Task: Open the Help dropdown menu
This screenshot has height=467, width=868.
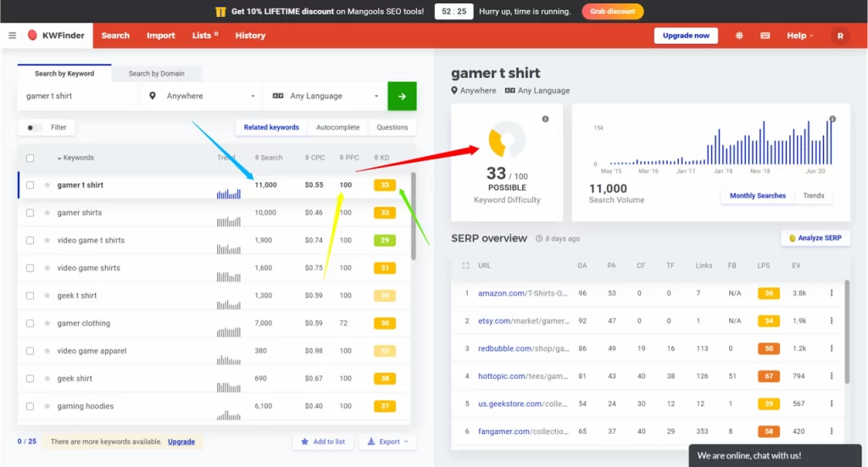Action: [x=800, y=36]
